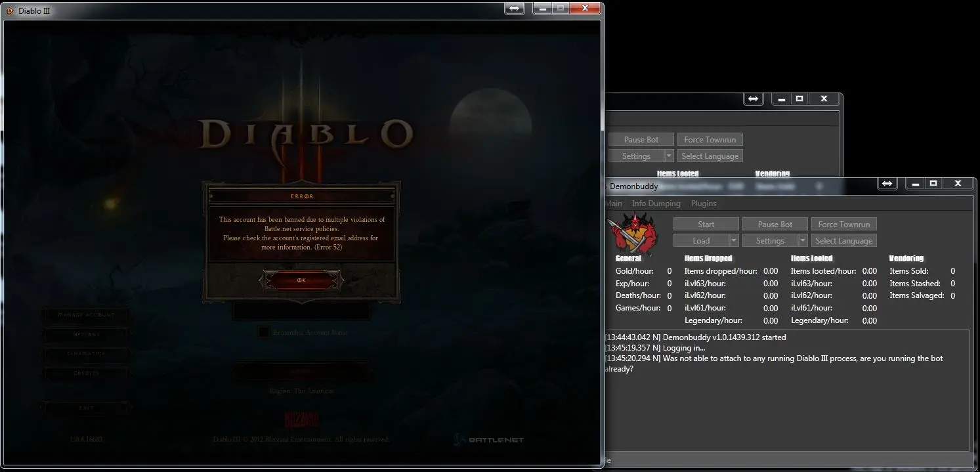Click Force Townrun in the back Demonbuddy window

pyautogui.click(x=710, y=140)
